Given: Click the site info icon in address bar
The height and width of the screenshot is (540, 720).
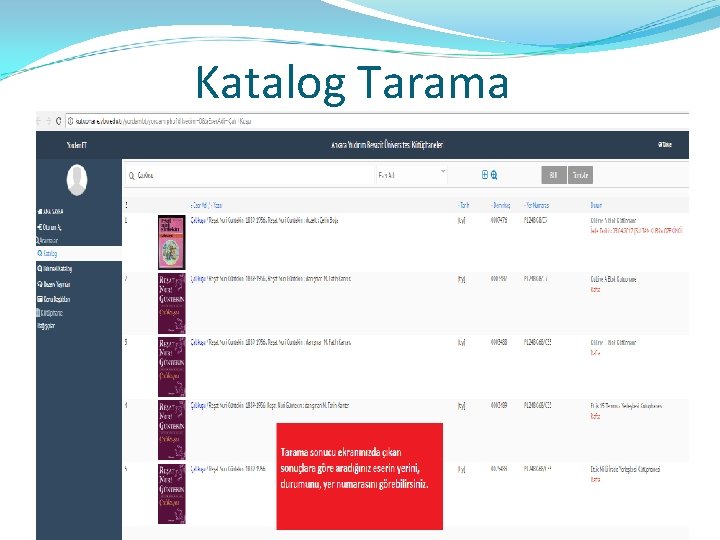Looking at the screenshot, I should click(x=71, y=121).
